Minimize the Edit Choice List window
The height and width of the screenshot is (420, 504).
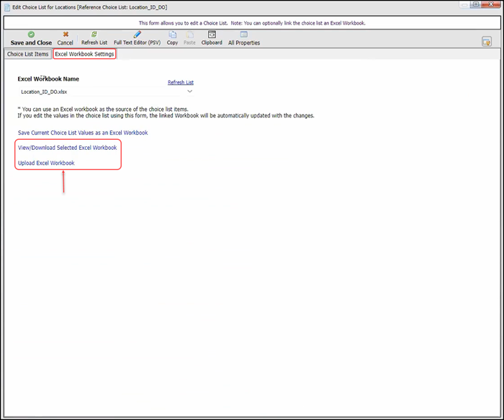(x=464, y=5)
